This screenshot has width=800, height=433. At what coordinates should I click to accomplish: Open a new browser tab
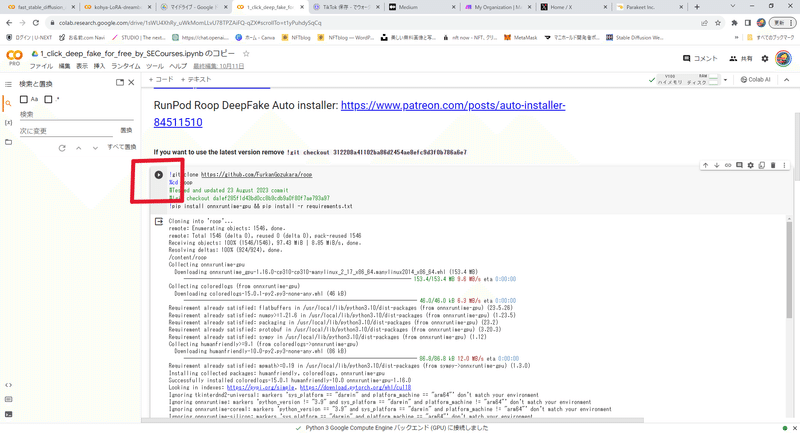point(697,7)
